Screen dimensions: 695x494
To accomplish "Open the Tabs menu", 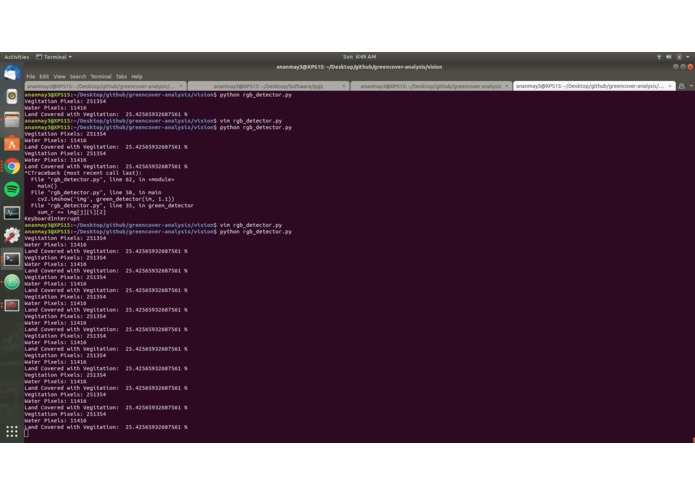I will coord(121,77).
